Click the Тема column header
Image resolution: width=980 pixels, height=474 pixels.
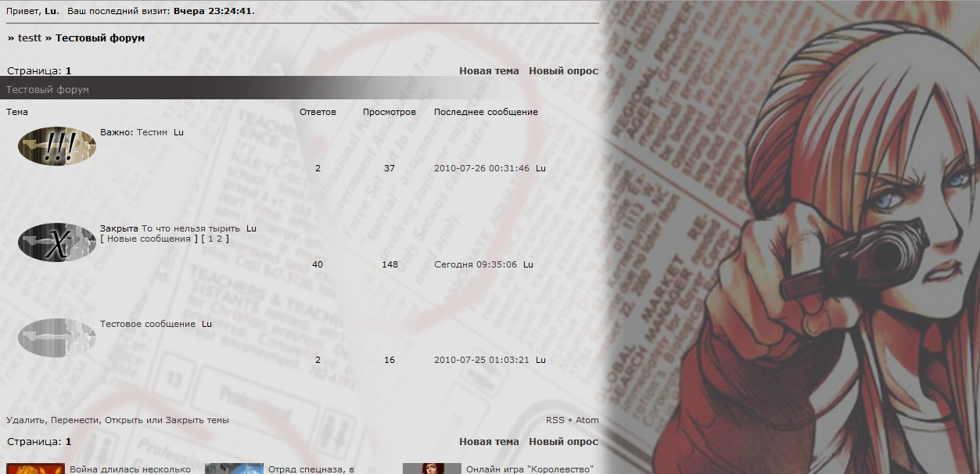17,112
